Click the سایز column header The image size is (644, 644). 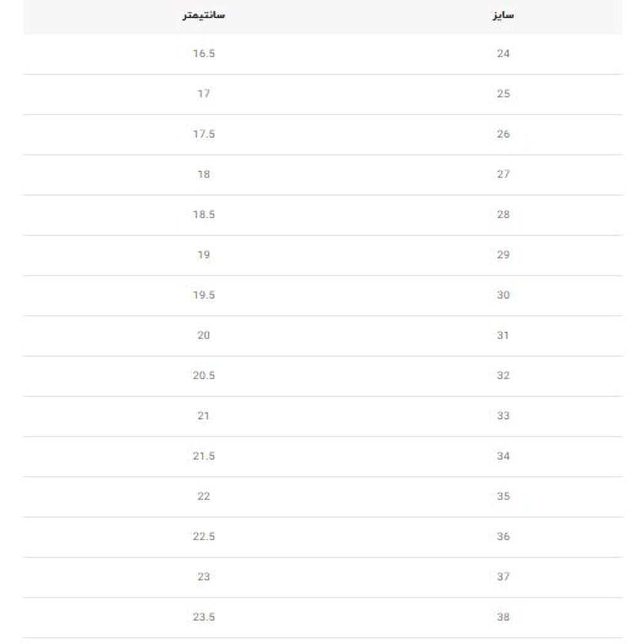[503, 15]
